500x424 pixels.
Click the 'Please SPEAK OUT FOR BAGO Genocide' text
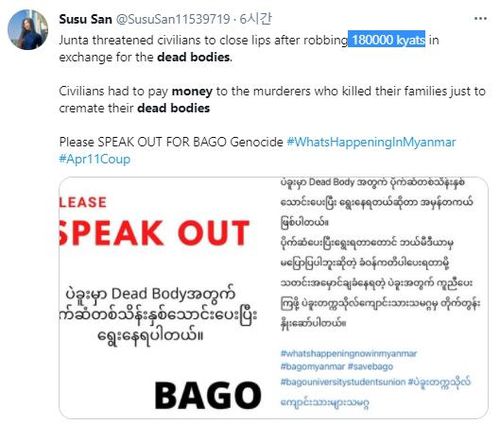point(171,142)
